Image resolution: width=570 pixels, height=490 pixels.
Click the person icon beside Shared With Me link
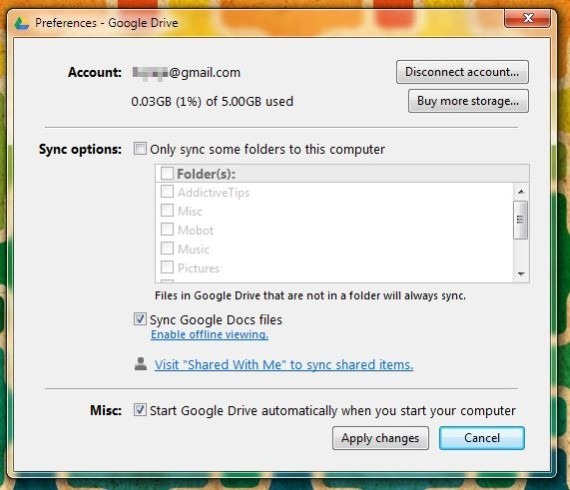point(141,364)
